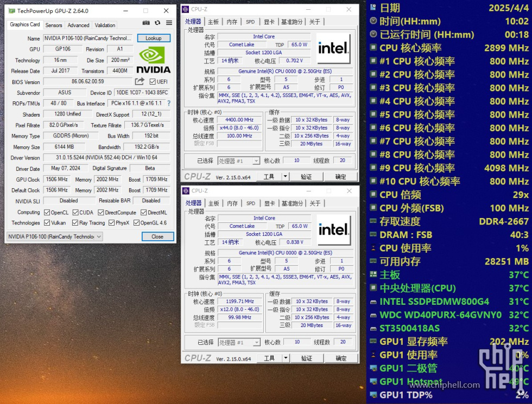
Task: Click the Bus Interface question mark icon
Action: click(x=169, y=103)
